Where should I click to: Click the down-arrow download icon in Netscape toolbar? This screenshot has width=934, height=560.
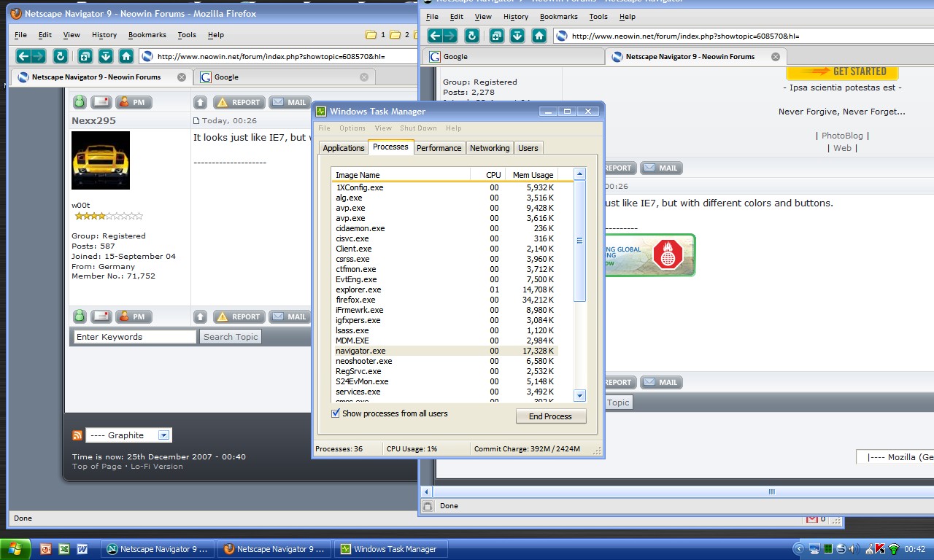[x=517, y=36]
